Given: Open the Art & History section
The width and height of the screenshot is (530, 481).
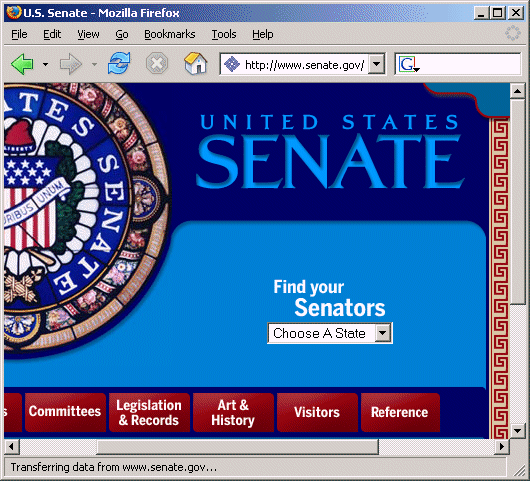Looking at the screenshot, I should pos(233,412).
